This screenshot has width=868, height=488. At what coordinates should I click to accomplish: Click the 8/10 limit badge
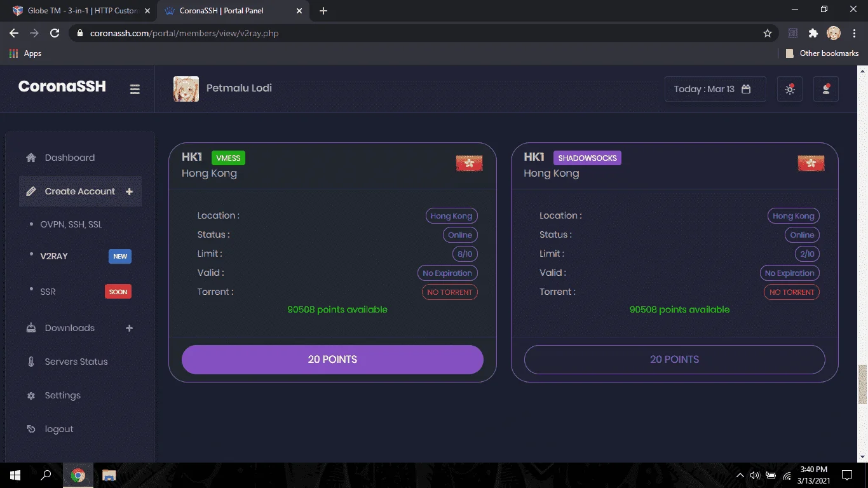465,254
